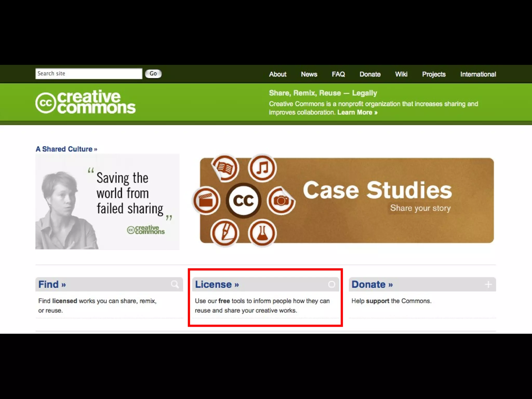Click the music note icon
Viewport: 532px width, 399px height.
pos(262,168)
